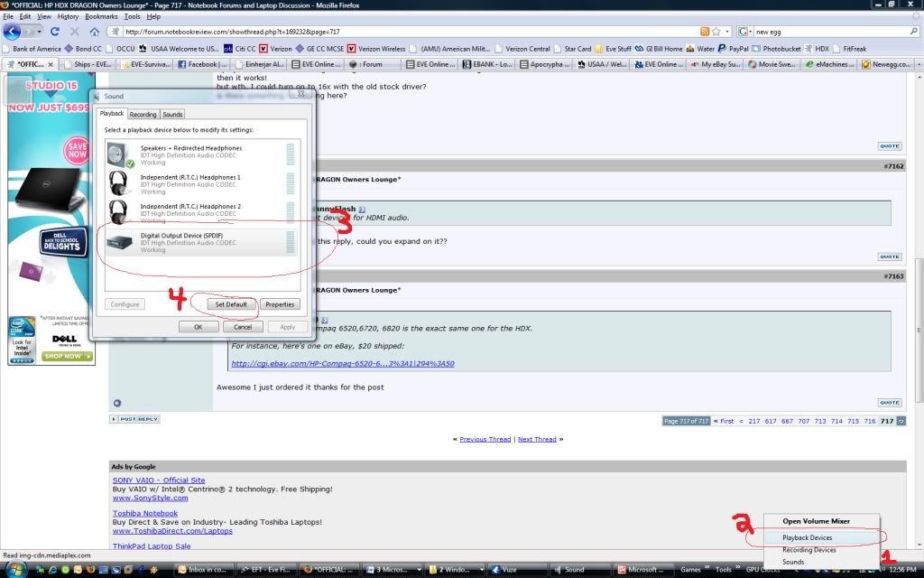924x578 pixels.
Task: Follow the Previous Thread link
Action: click(485, 439)
